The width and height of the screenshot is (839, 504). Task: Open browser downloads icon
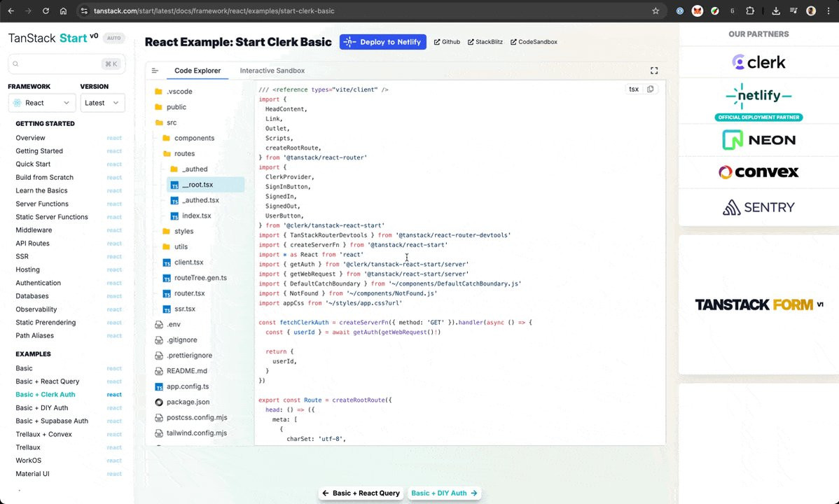(776, 10)
